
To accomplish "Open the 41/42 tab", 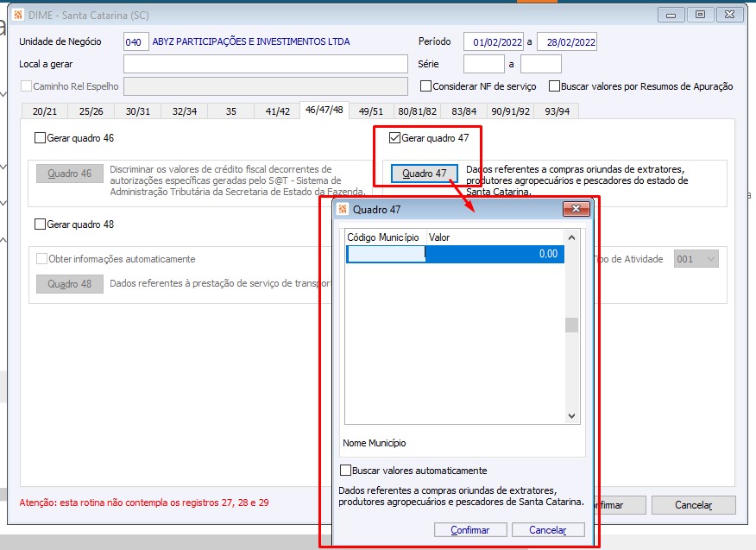I will point(278,111).
